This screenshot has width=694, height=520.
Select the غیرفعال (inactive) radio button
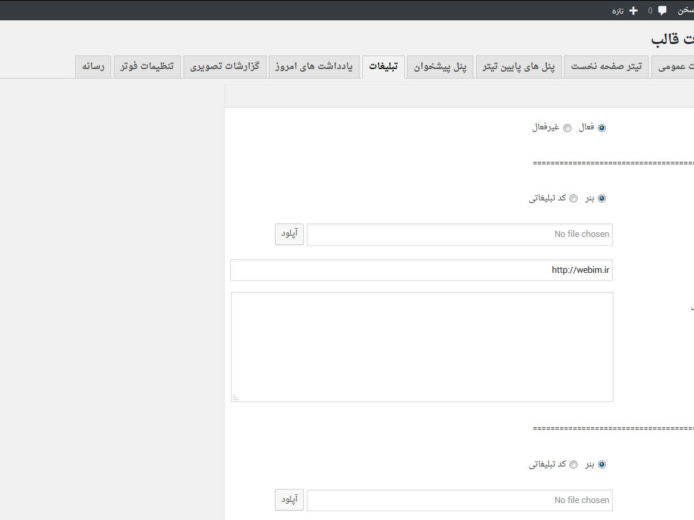tap(567, 128)
